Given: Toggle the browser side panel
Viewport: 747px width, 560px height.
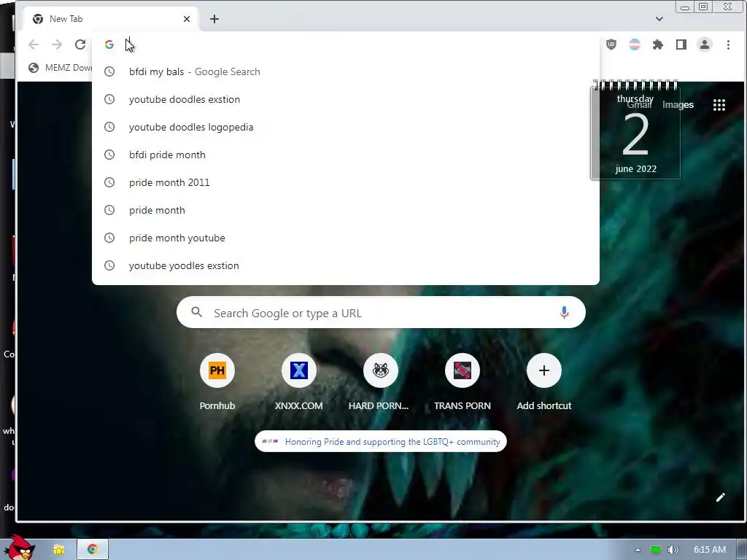Looking at the screenshot, I should click(681, 44).
